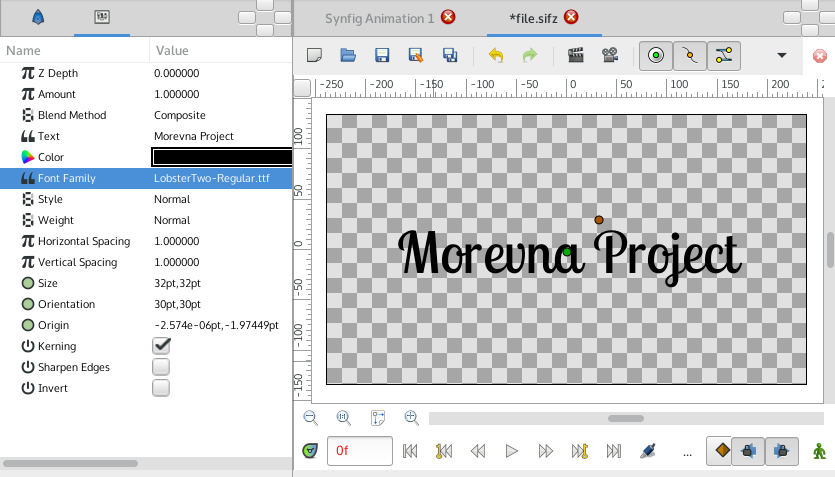Undo the last action

coord(496,55)
